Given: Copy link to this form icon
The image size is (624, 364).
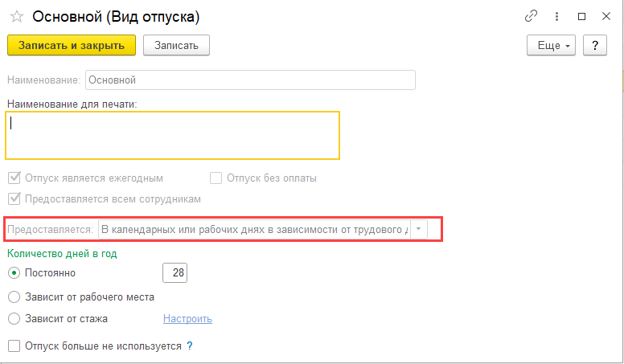Looking at the screenshot, I should pos(531,16).
